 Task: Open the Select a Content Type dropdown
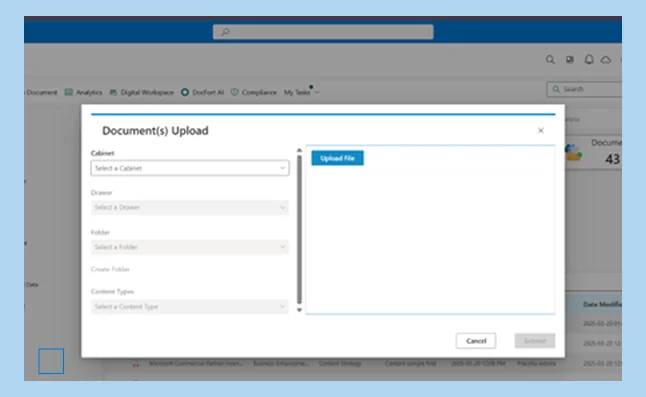tap(190, 306)
